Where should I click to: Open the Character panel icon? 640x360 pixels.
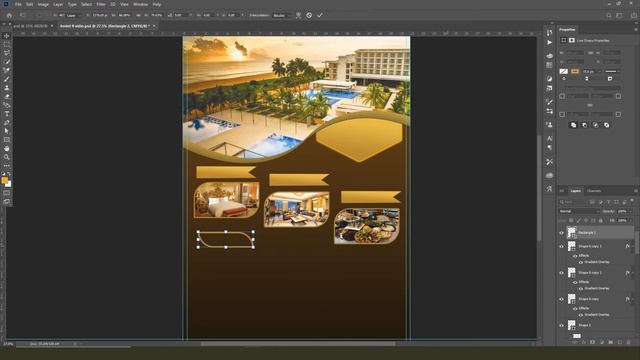point(549,139)
